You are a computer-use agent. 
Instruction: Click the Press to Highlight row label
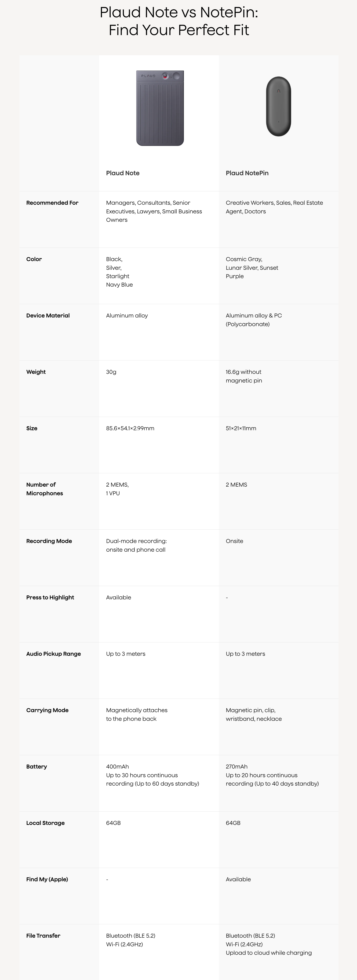pyautogui.click(x=50, y=597)
